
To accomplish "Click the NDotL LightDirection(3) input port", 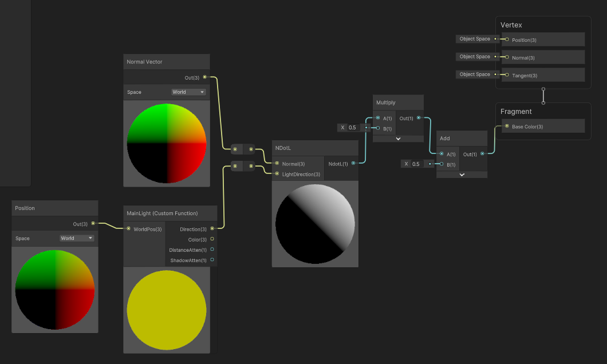I will 277,173.
